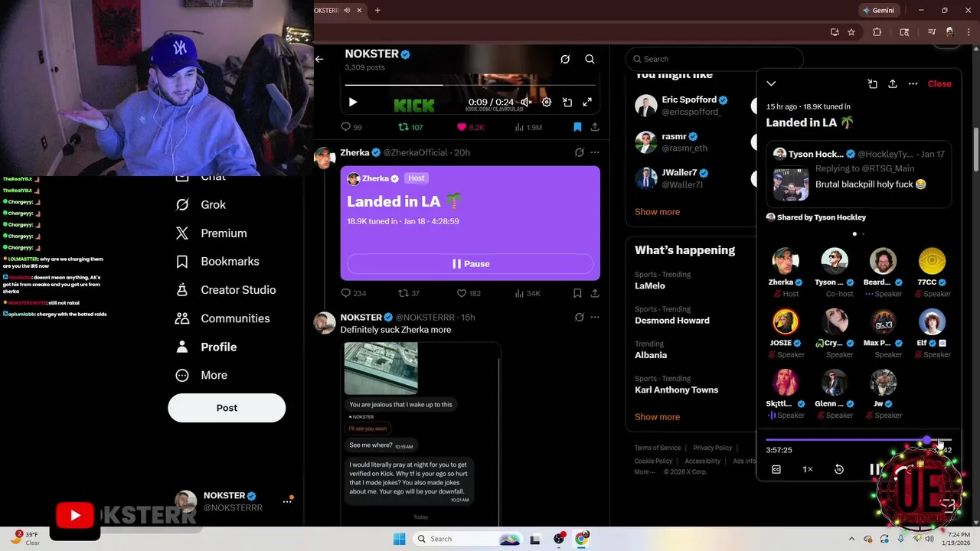Reply to the video post with 99 replies
The width and height of the screenshot is (980, 551).
[351, 127]
